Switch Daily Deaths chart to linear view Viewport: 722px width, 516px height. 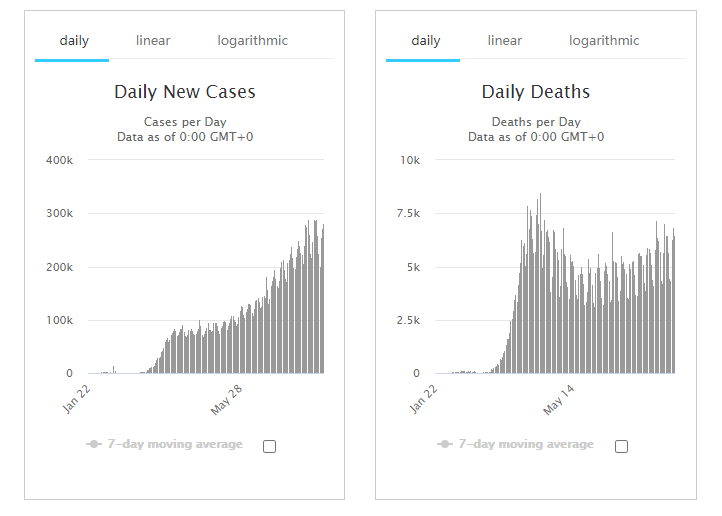[x=505, y=41]
